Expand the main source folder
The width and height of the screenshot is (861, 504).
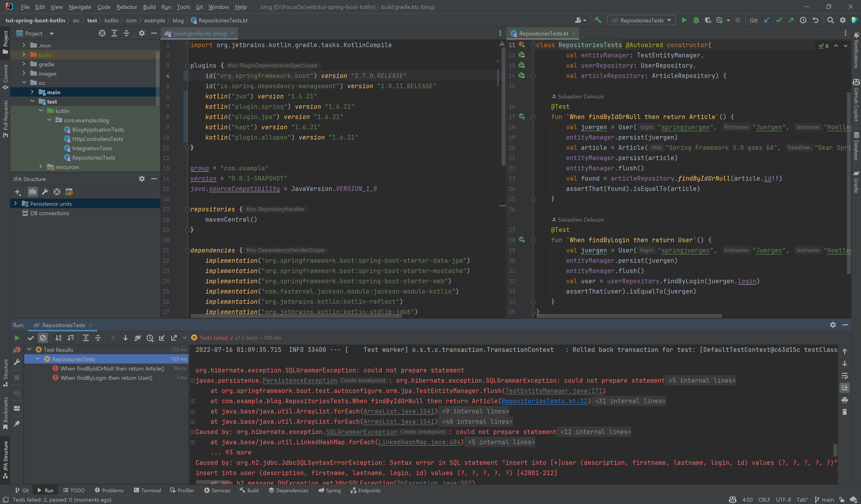[x=32, y=92]
